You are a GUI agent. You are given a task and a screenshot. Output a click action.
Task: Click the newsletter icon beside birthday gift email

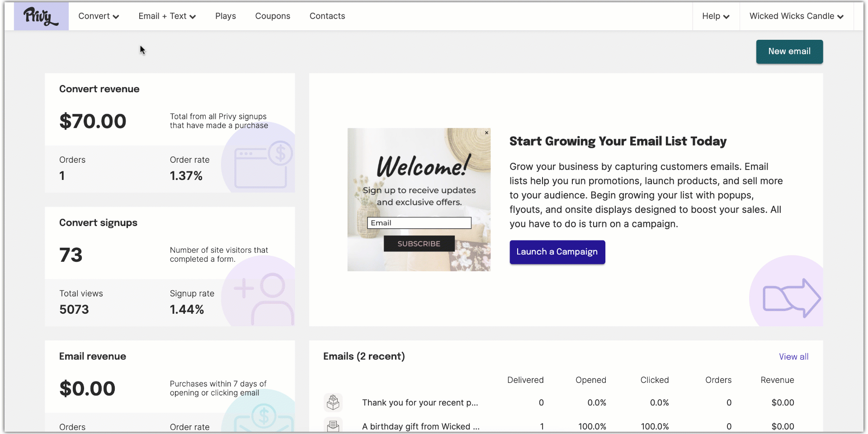pos(333,425)
